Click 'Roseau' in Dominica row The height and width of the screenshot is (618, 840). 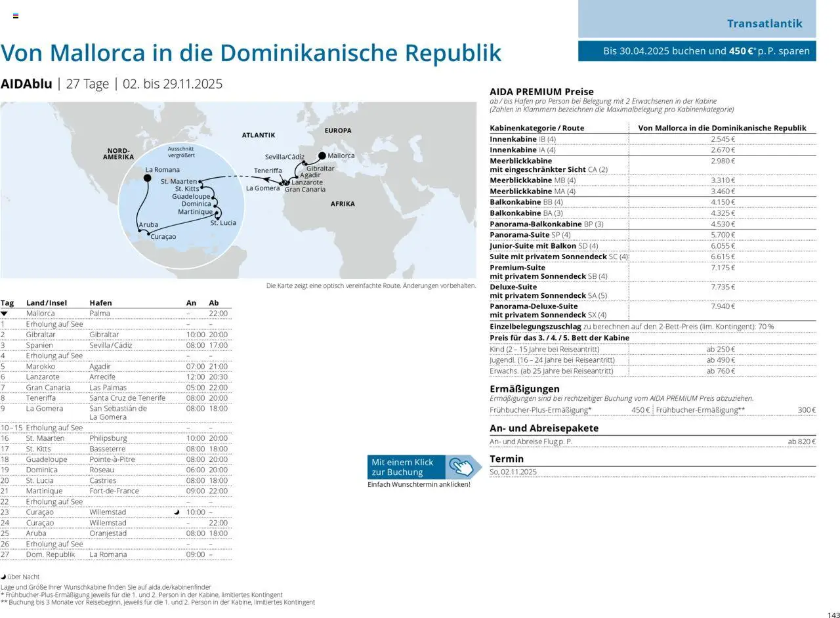(102, 470)
